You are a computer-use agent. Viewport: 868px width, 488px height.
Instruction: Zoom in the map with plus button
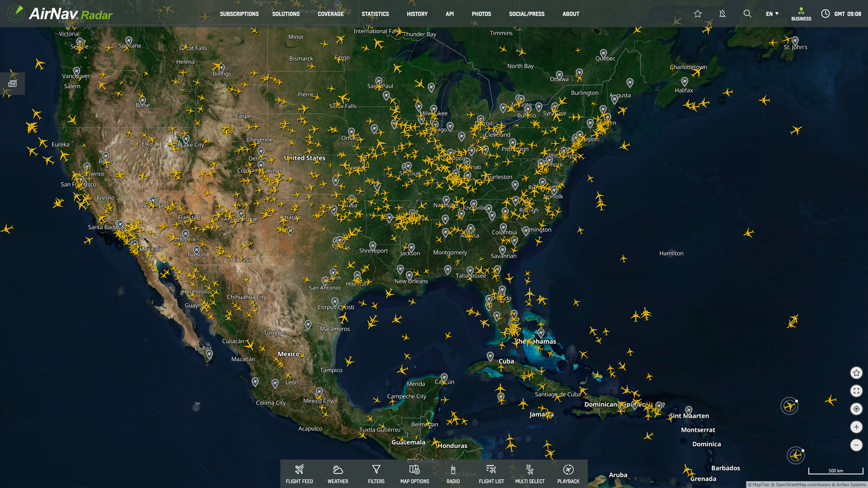coord(856,427)
